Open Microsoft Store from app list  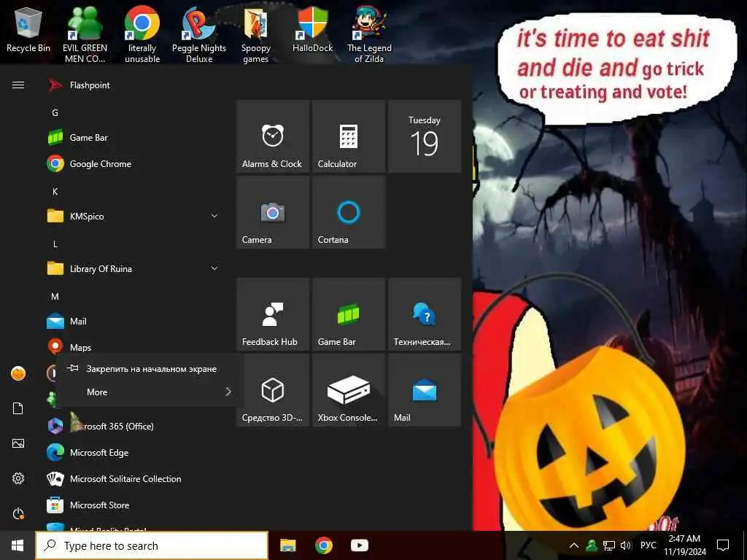pyautogui.click(x=133, y=505)
